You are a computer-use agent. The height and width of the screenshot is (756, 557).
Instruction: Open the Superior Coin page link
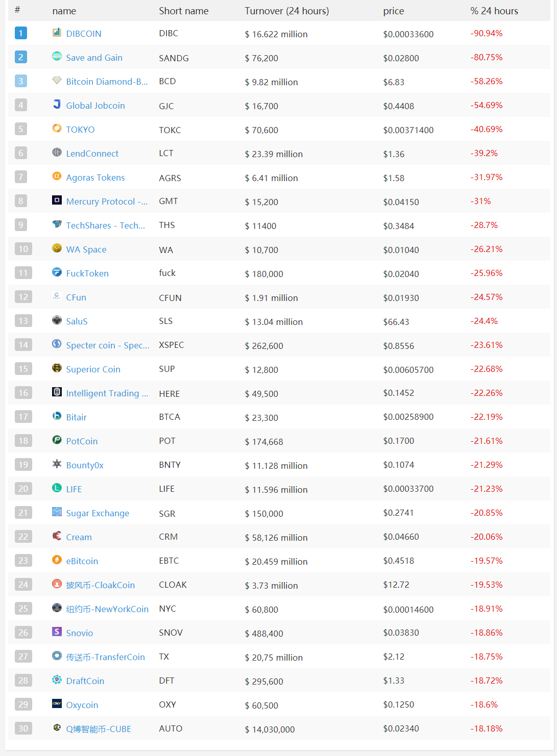click(93, 369)
